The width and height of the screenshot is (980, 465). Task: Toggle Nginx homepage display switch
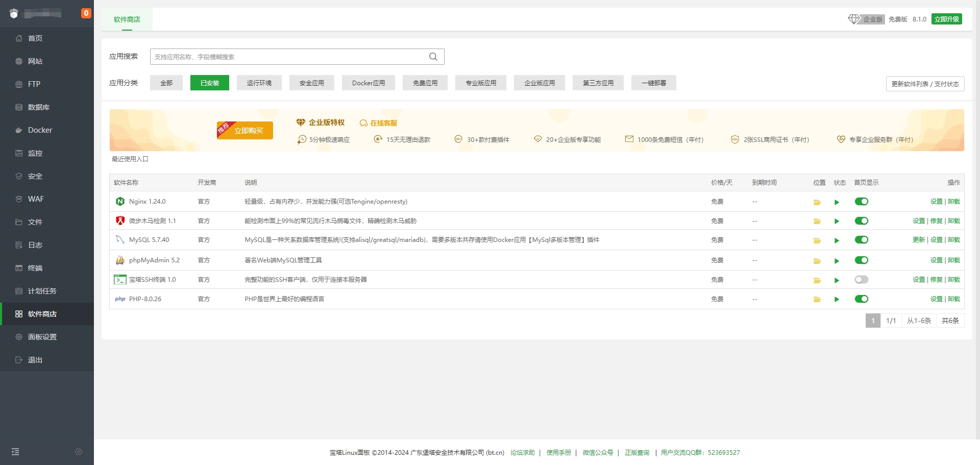[862, 202]
